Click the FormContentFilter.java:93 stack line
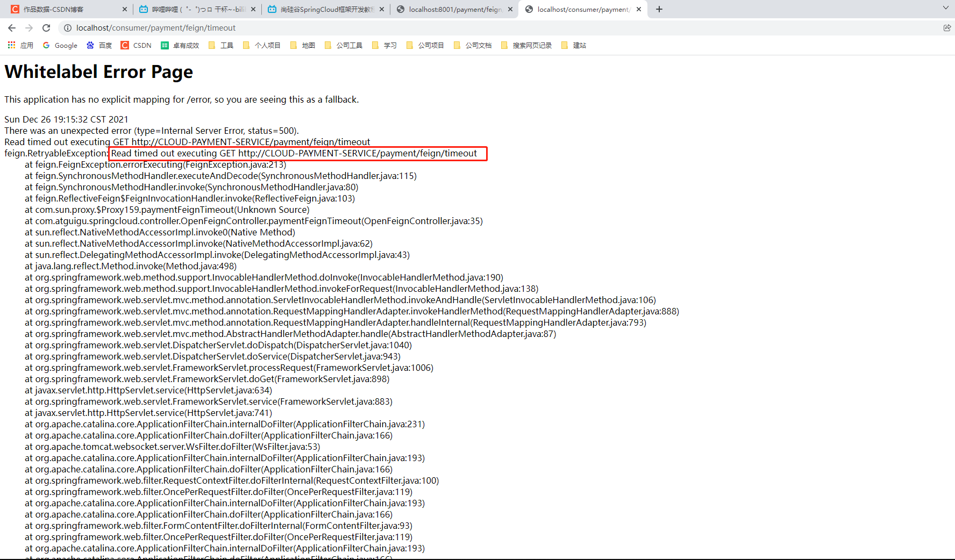The width and height of the screenshot is (955, 560). pos(219,526)
